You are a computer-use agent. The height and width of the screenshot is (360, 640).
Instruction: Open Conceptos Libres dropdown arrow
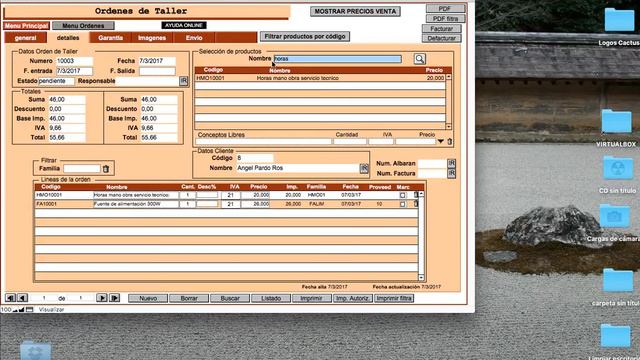coord(441,141)
